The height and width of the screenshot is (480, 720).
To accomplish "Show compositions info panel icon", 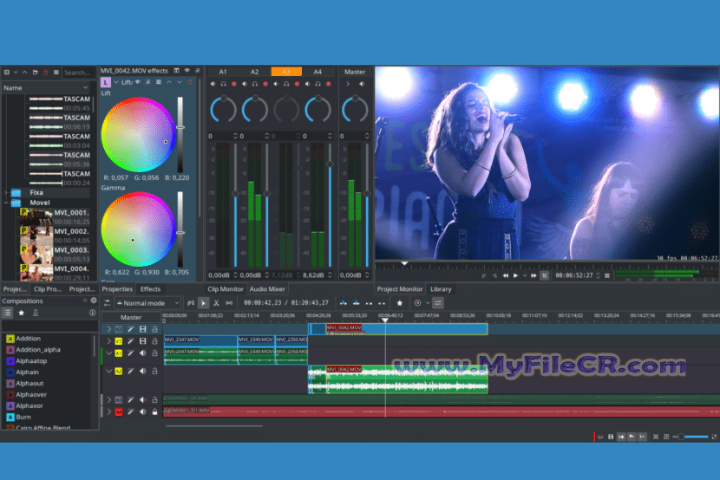I will pyautogui.click(x=92, y=313).
